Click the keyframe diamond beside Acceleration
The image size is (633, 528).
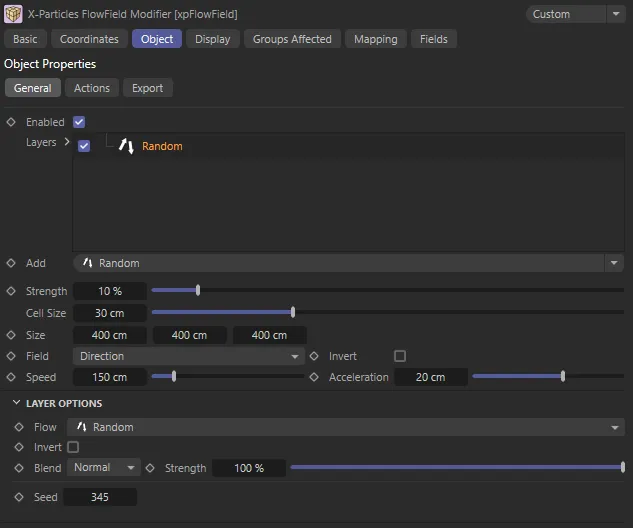click(x=314, y=377)
